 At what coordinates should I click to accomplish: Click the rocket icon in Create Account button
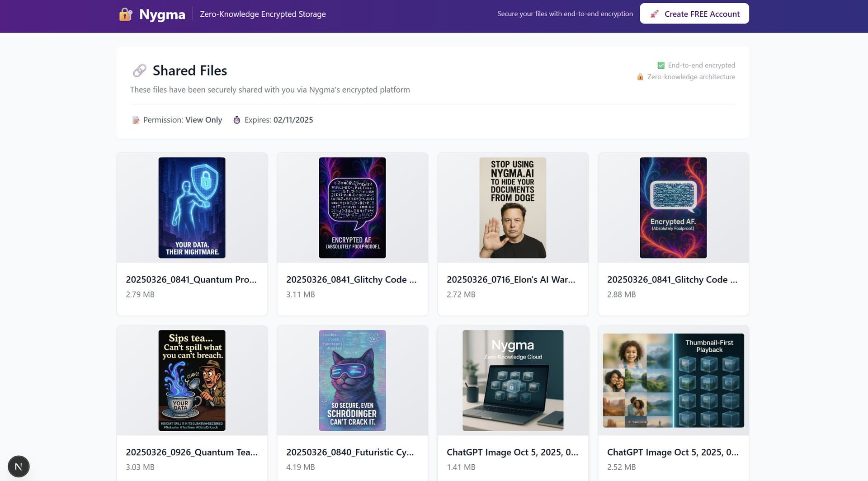click(654, 14)
